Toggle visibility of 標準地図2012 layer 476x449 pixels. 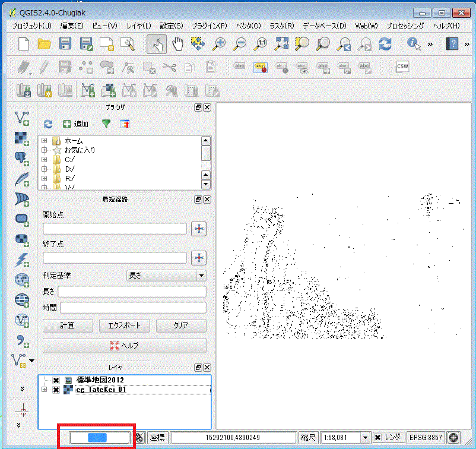[56, 380]
